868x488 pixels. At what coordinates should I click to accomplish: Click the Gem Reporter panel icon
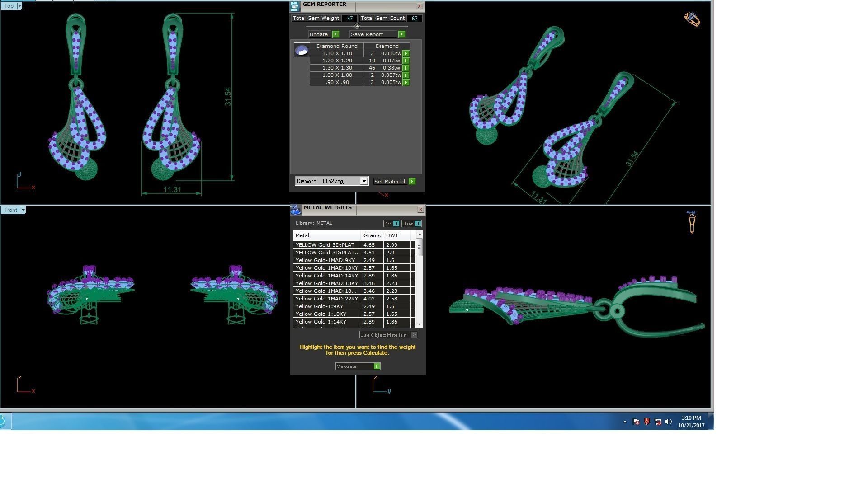(295, 6)
